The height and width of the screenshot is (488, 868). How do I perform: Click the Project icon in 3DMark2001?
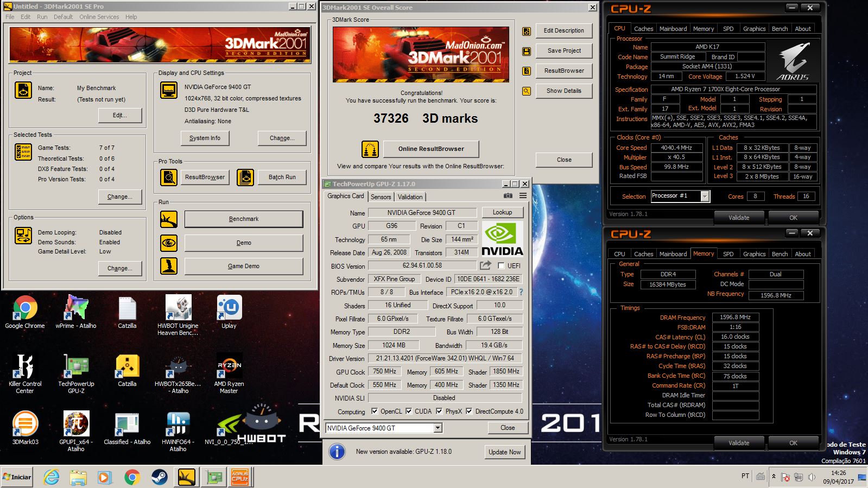pos(23,90)
